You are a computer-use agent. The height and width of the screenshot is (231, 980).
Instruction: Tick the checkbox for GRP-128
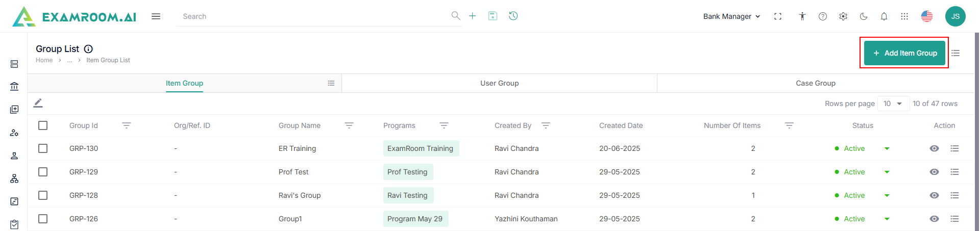point(43,195)
